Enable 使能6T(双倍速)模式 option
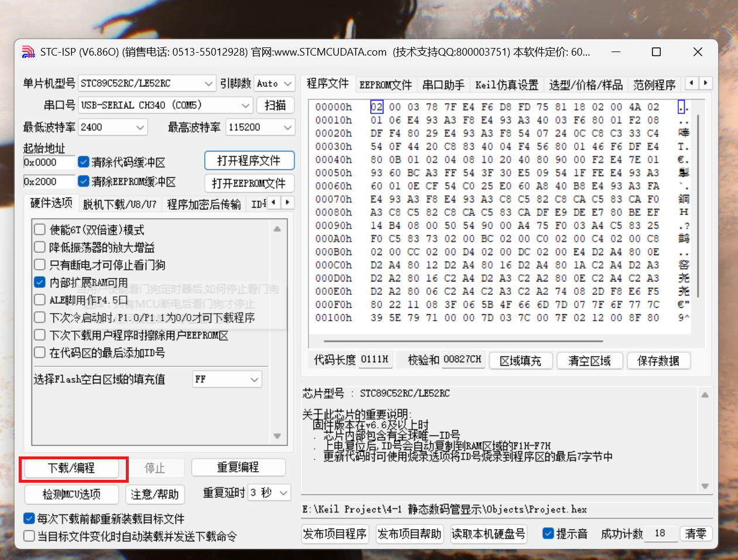The image size is (738, 560). [x=39, y=229]
